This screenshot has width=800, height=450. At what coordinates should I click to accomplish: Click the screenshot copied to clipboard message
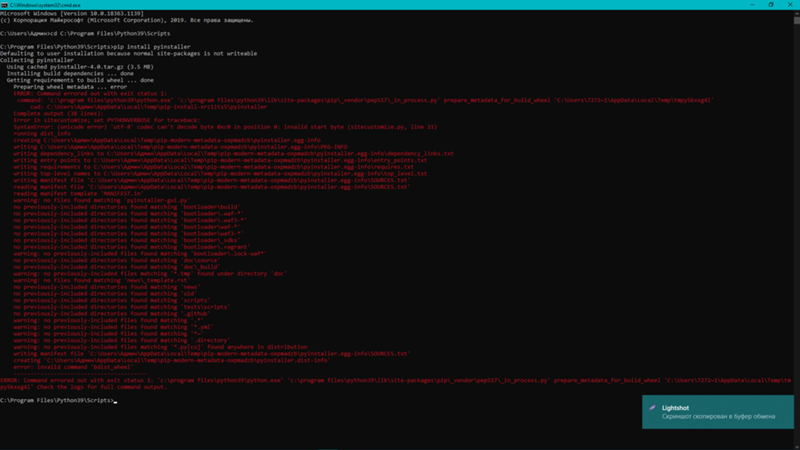coord(710,418)
